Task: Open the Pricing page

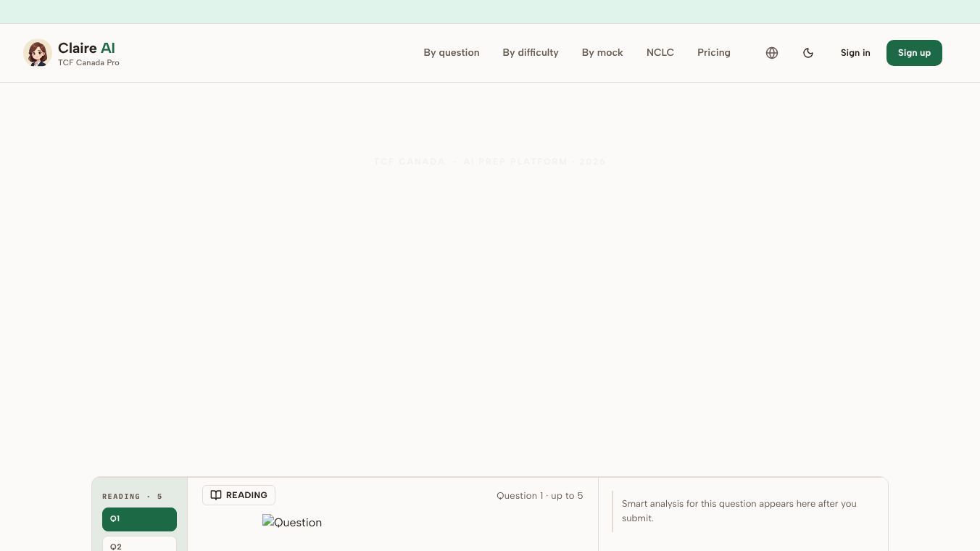Action: pos(714,53)
